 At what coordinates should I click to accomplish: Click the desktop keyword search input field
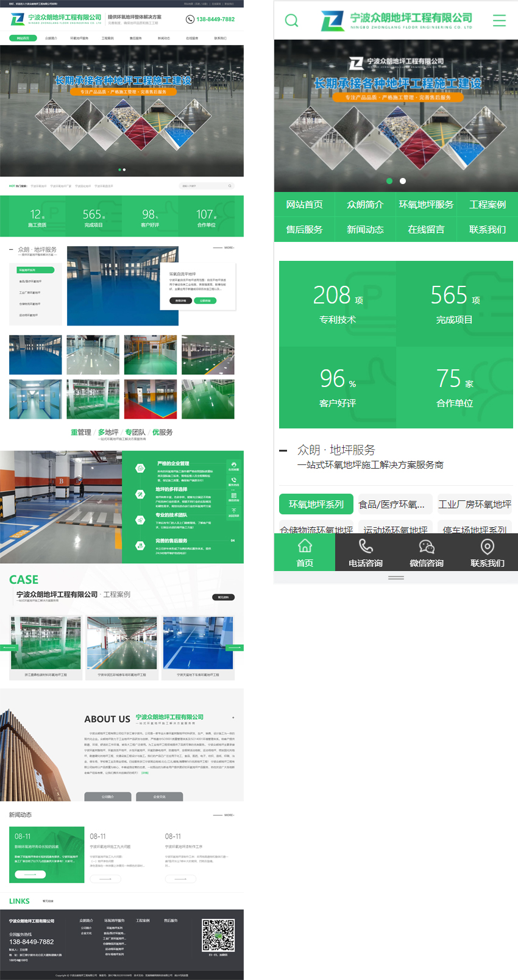202,186
